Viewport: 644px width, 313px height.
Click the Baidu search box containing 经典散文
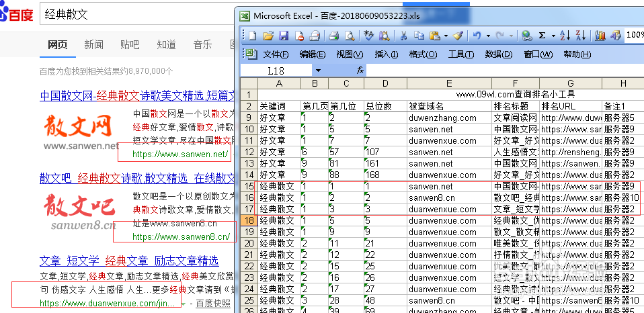137,15
